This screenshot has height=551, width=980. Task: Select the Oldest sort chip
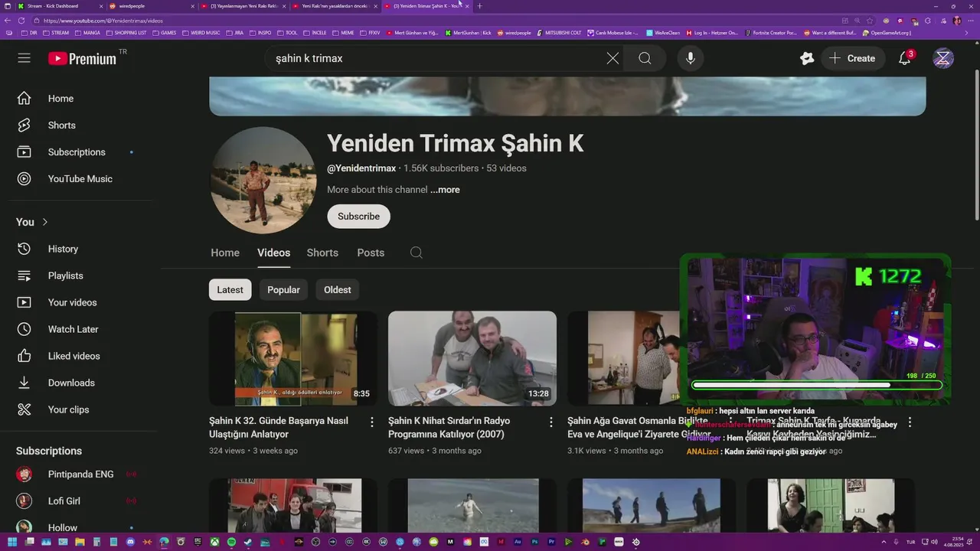(337, 290)
